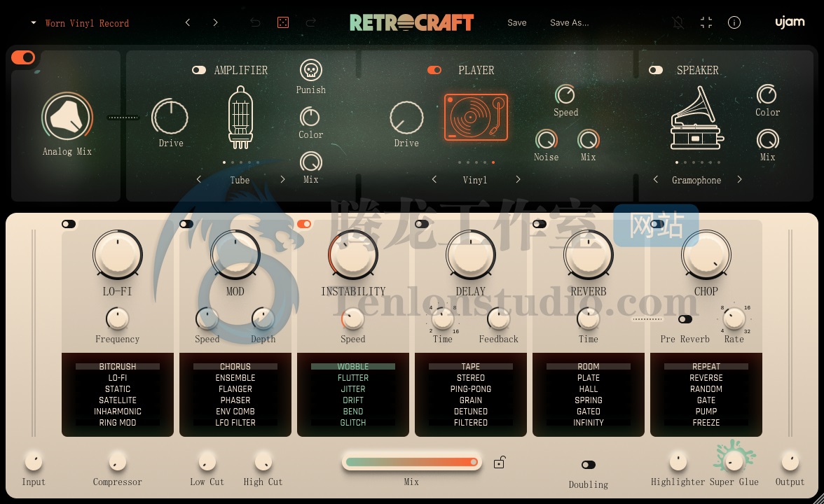Enable the SPEAKER toggle

(656, 70)
